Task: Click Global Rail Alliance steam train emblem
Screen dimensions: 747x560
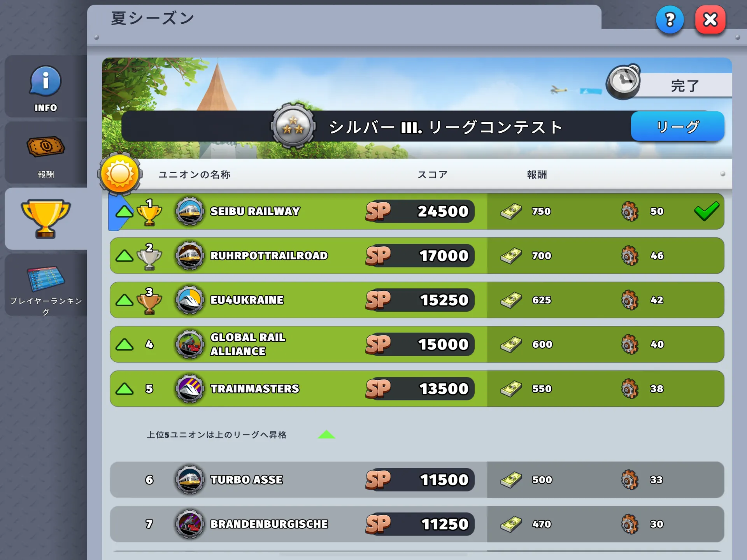Action: click(x=190, y=344)
